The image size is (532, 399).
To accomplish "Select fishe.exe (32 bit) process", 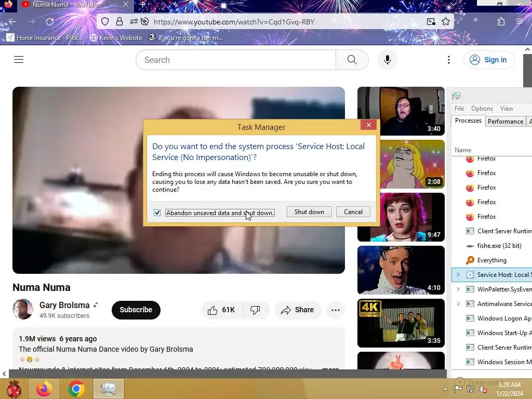I will 492,246.
